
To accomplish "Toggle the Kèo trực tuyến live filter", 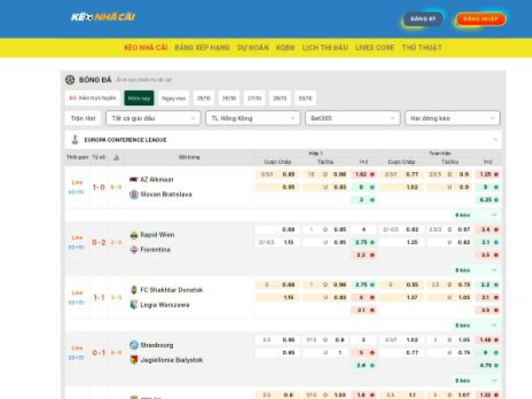I will pos(92,98).
